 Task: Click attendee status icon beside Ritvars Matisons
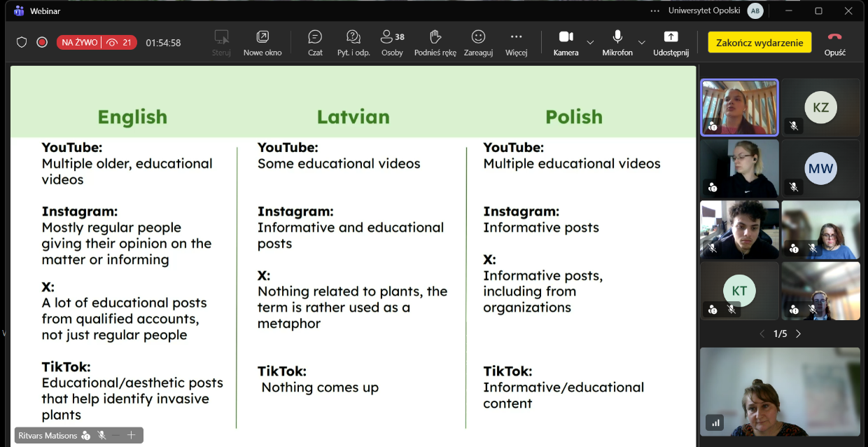pyautogui.click(x=86, y=436)
